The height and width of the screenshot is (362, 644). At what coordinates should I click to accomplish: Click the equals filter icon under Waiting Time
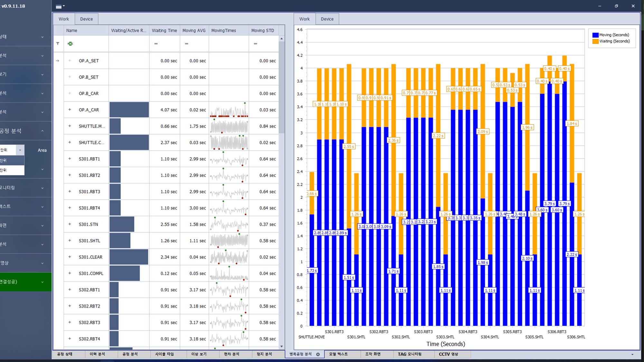156,43
